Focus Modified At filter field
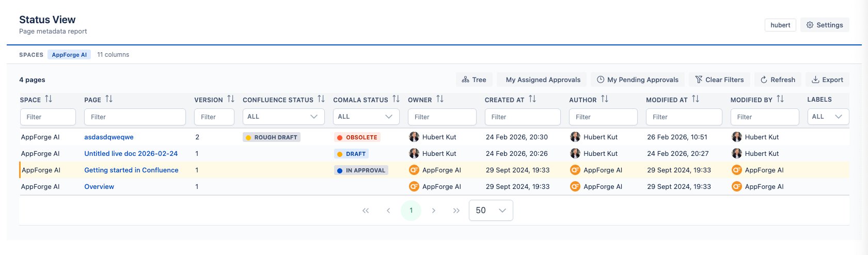Viewport: 868px width, 255px height. point(684,117)
